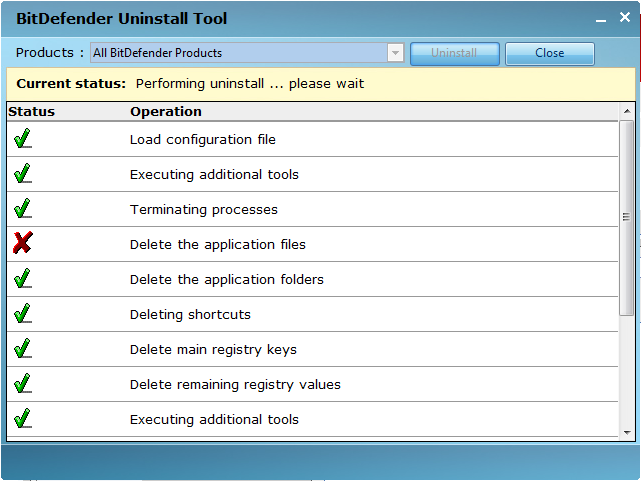Click the Uninstall button
The width and height of the screenshot is (642, 482).
tap(454, 53)
